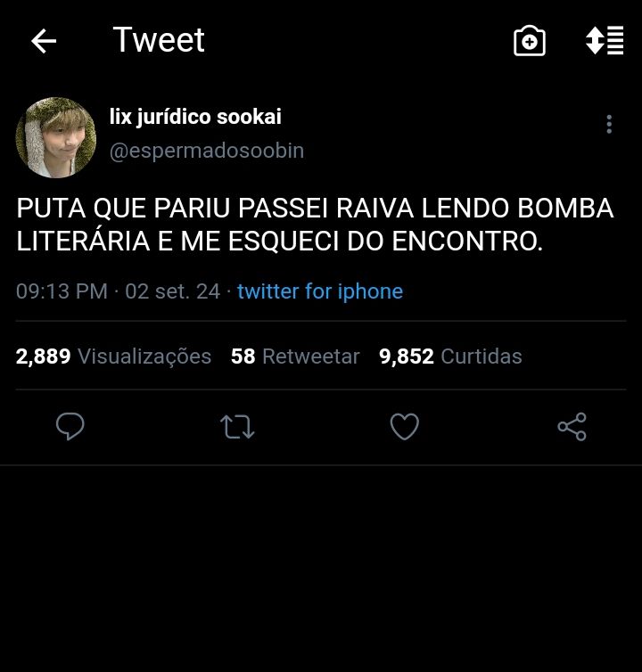642x672 pixels.
Task: Open the display name lix jurídico sookai
Action: [195, 117]
